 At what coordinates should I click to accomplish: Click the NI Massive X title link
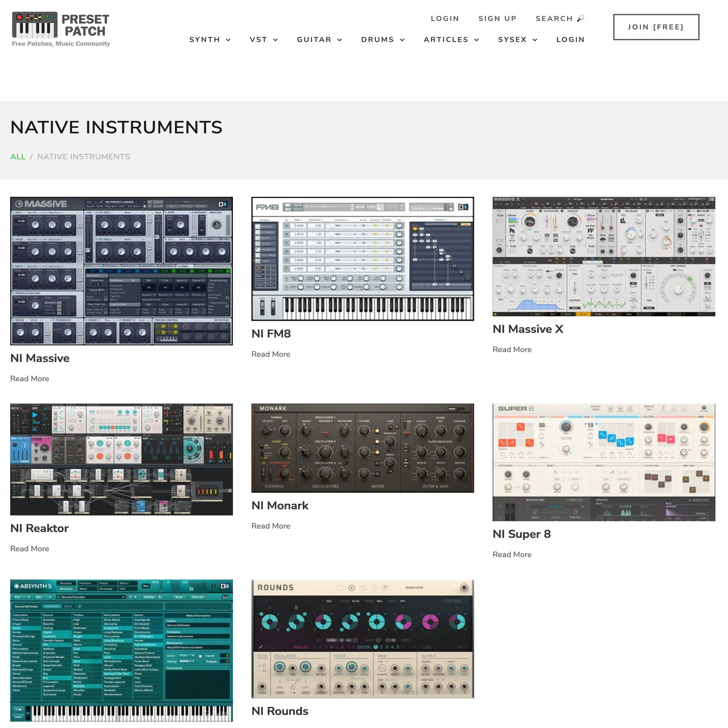pyautogui.click(x=528, y=329)
